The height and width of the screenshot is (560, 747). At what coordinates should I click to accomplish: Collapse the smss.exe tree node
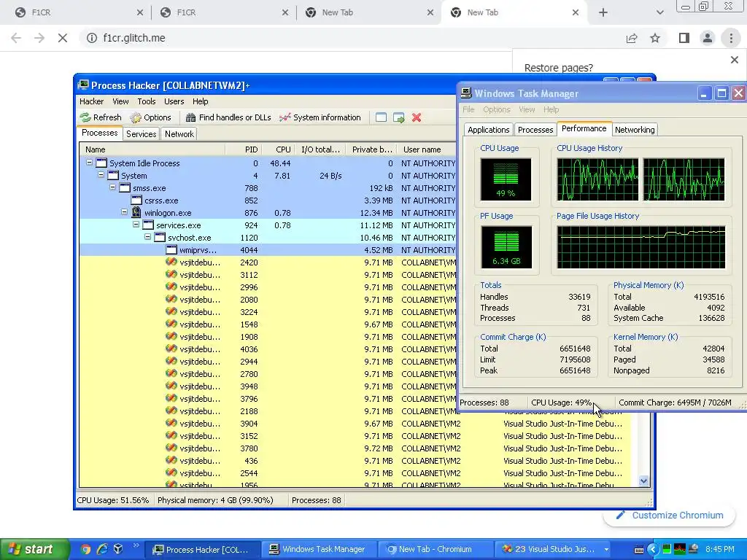point(112,187)
